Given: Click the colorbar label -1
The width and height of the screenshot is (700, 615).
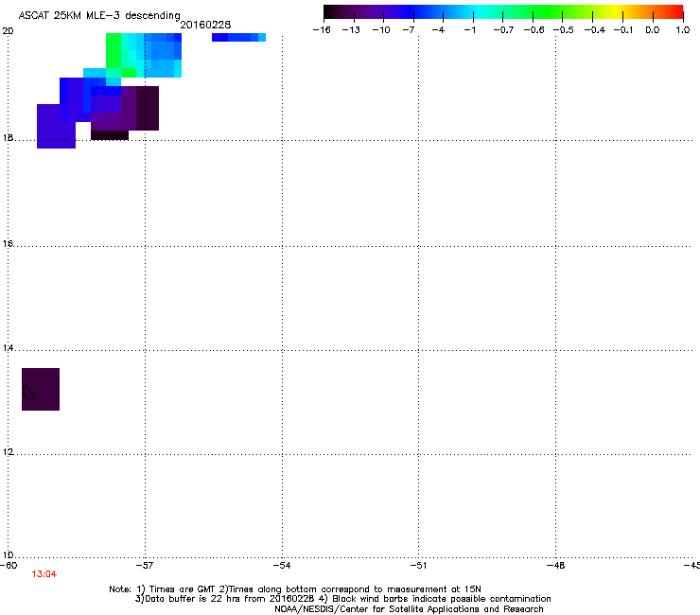Looking at the screenshot, I should click(x=469, y=30).
